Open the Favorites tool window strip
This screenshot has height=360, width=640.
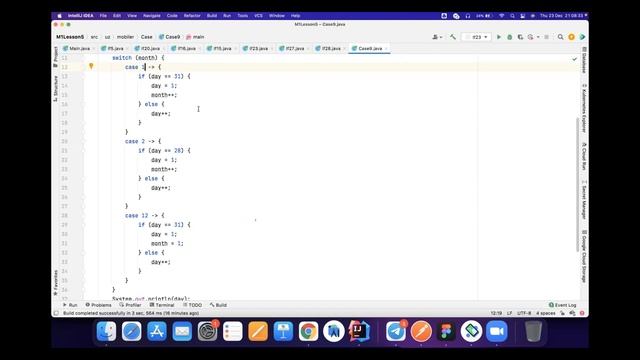coord(56,283)
